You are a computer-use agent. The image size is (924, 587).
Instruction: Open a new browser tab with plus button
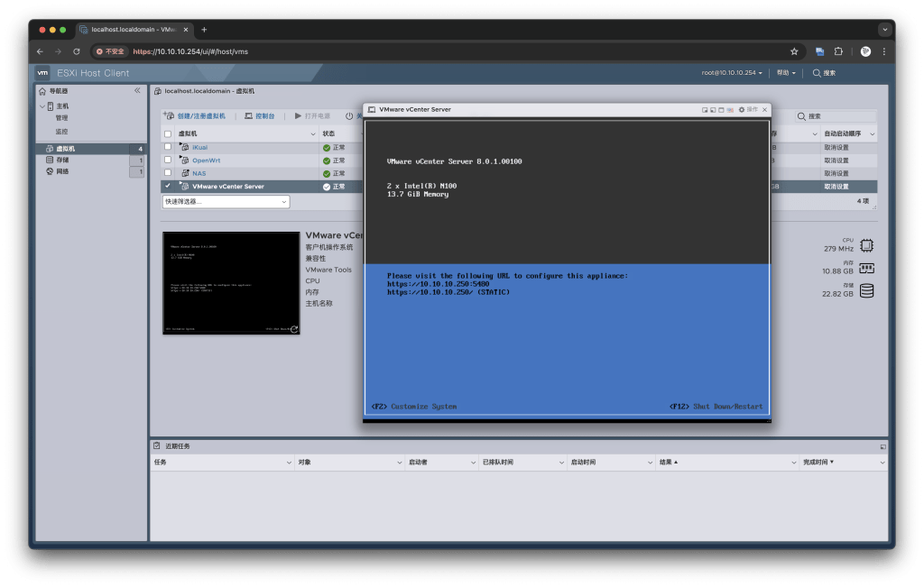[x=204, y=30]
